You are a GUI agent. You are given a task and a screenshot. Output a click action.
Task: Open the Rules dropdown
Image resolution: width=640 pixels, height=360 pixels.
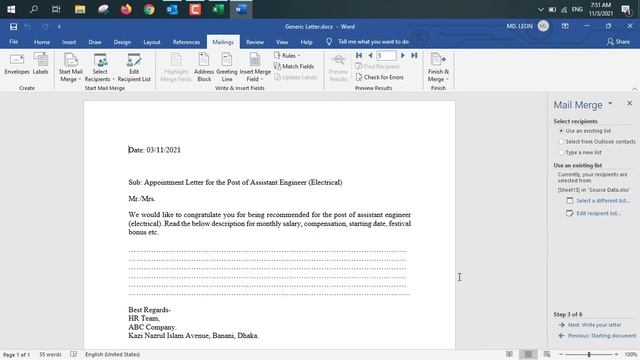[287, 56]
